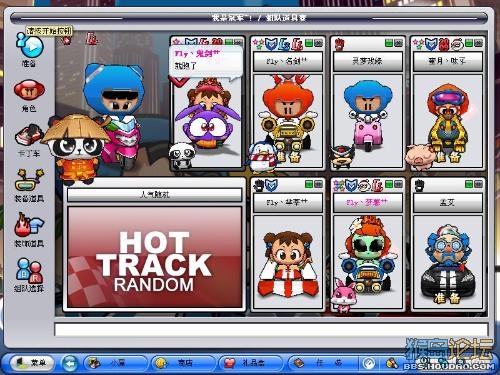500x375 pixels.
Task: Open the 商店 shop tab
Action: click(182, 363)
